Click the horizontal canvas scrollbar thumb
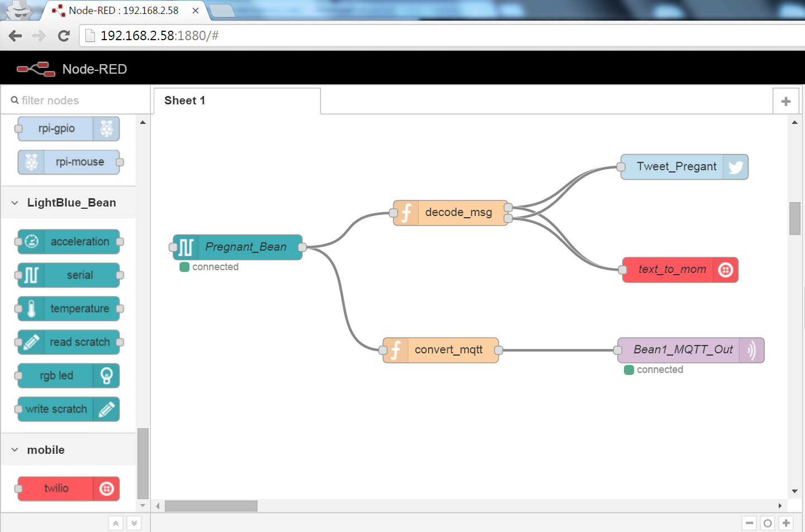 click(211, 506)
